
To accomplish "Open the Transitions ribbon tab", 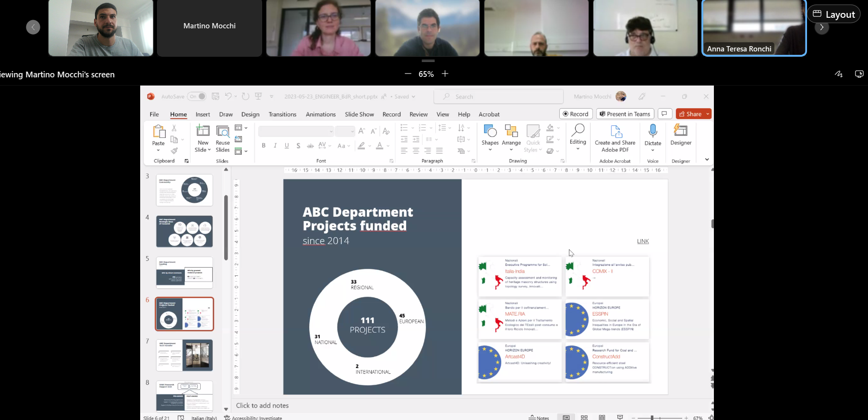I will (282, 114).
